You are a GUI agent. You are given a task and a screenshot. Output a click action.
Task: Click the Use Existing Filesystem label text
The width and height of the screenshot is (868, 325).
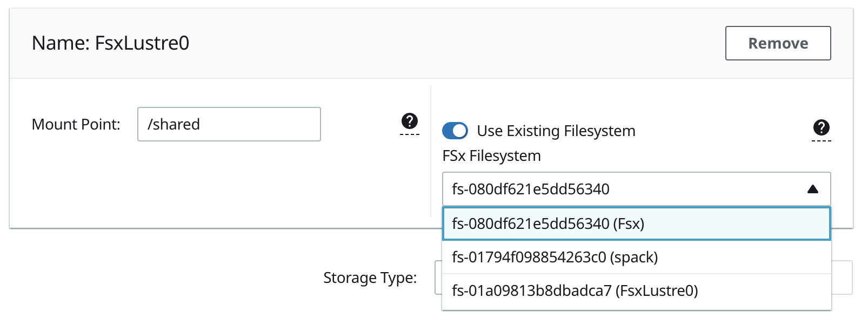[x=556, y=131]
